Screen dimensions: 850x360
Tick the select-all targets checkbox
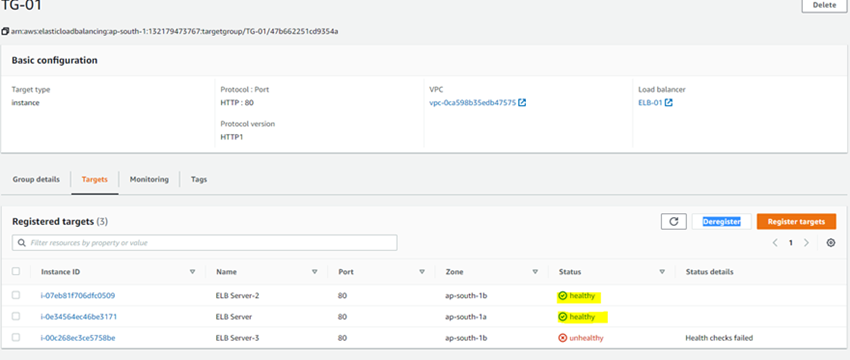(x=16, y=271)
